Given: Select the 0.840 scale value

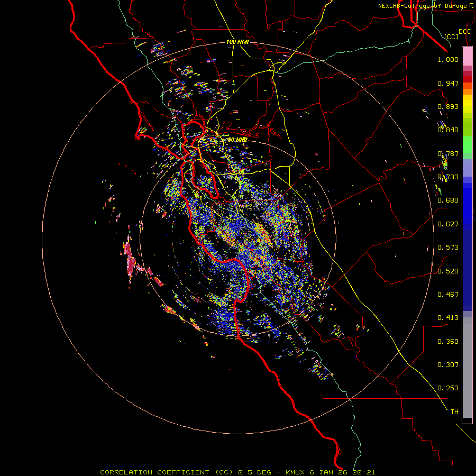Looking at the screenshot, I should coord(448,130).
